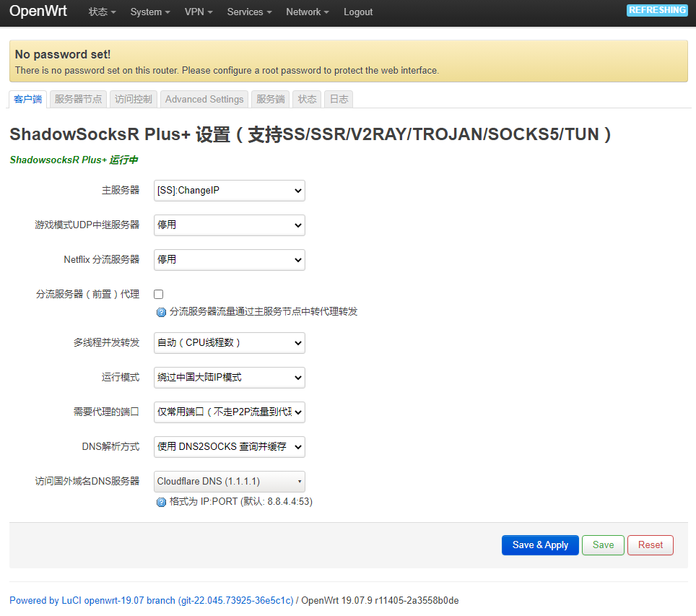Switch to the 服务端 tab

click(270, 99)
